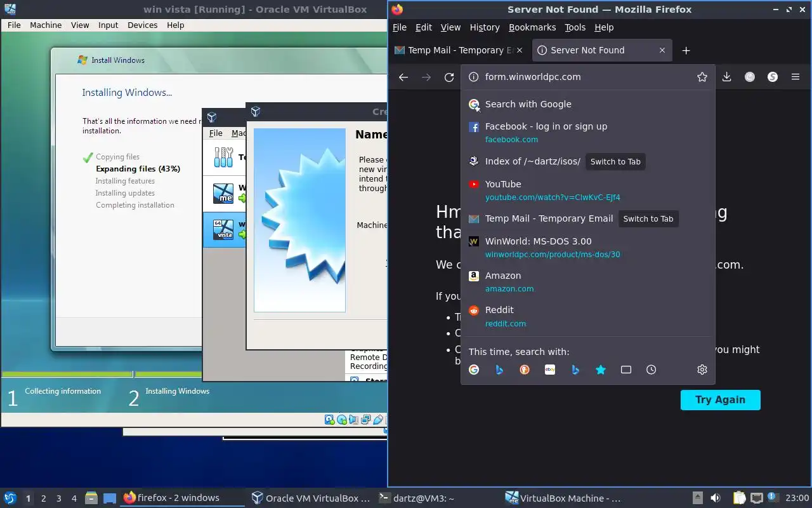Click the network icon in system tray
Image resolution: width=812 pixels, height=508 pixels.
[x=757, y=498]
